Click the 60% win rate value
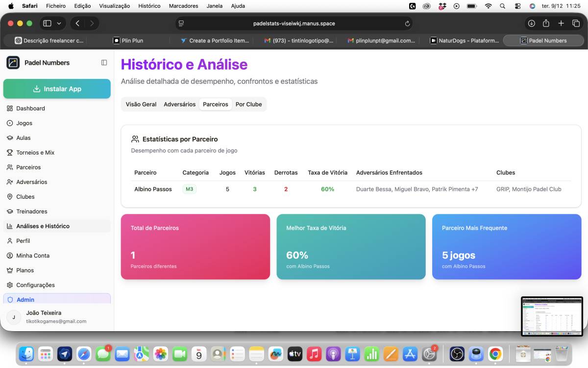This screenshot has height=368, width=588. (x=328, y=189)
